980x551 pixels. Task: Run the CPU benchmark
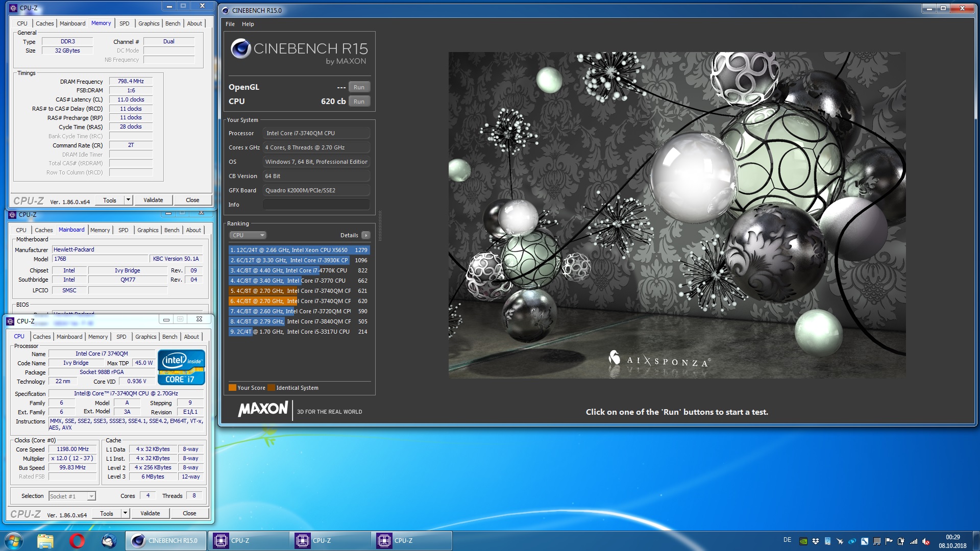point(359,102)
